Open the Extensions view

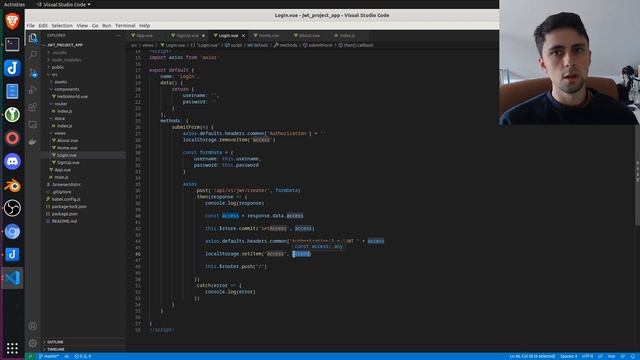[33, 107]
